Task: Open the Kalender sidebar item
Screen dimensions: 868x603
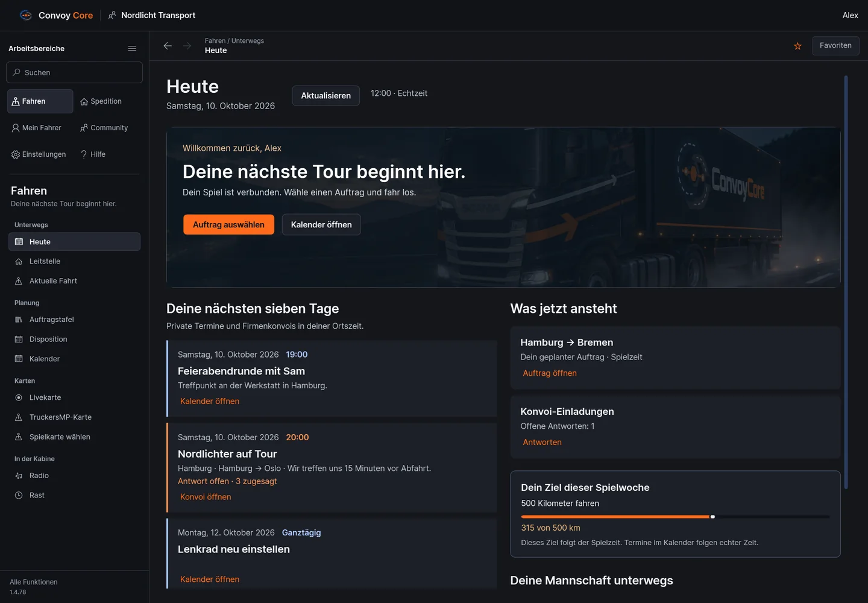Action: [74, 359]
